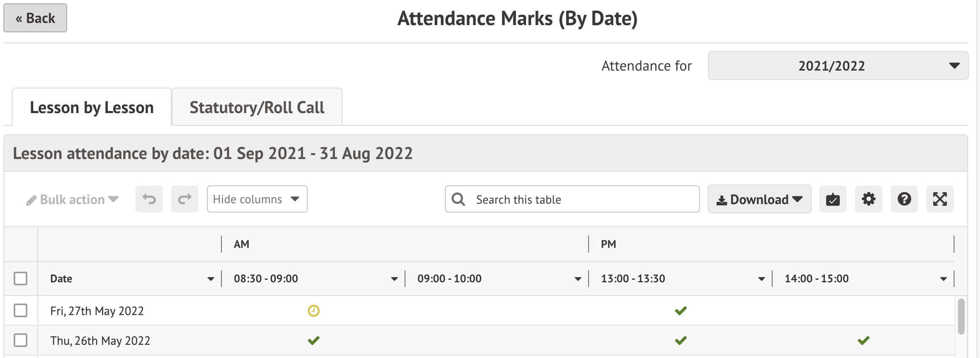Select the Lesson by Lesson tab
This screenshot has height=358, width=980.
[92, 108]
